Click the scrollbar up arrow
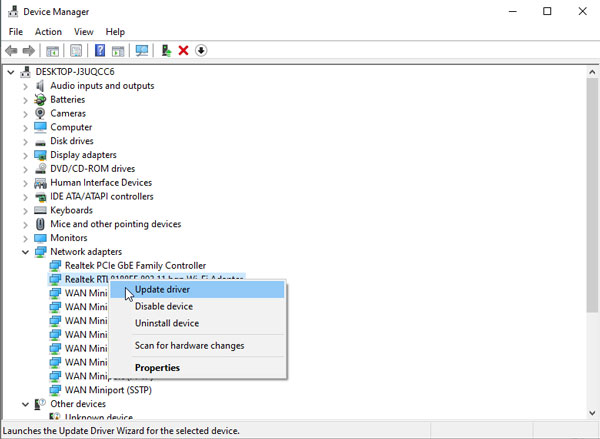This screenshot has height=439, width=600. pyautogui.click(x=592, y=72)
